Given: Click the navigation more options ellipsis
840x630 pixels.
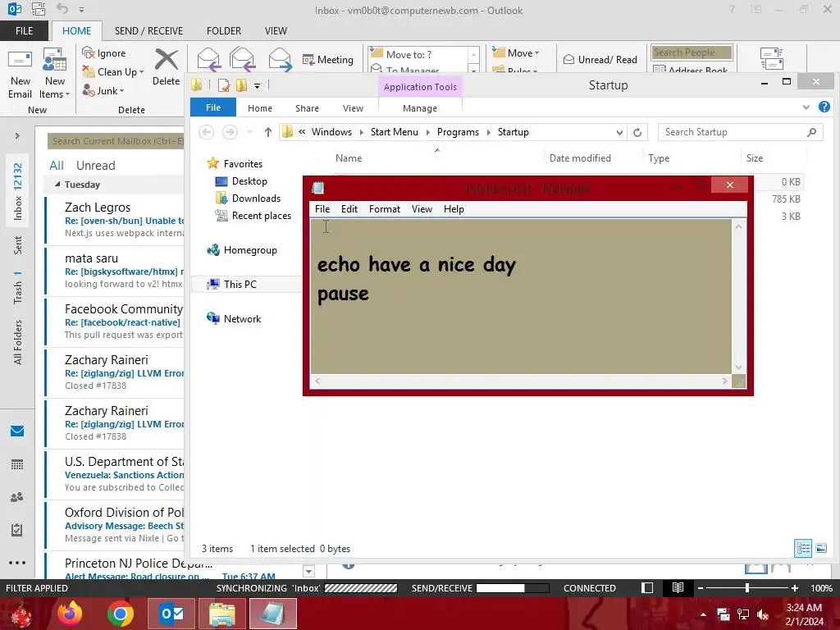Looking at the screenshot, I should pos(17,563).
